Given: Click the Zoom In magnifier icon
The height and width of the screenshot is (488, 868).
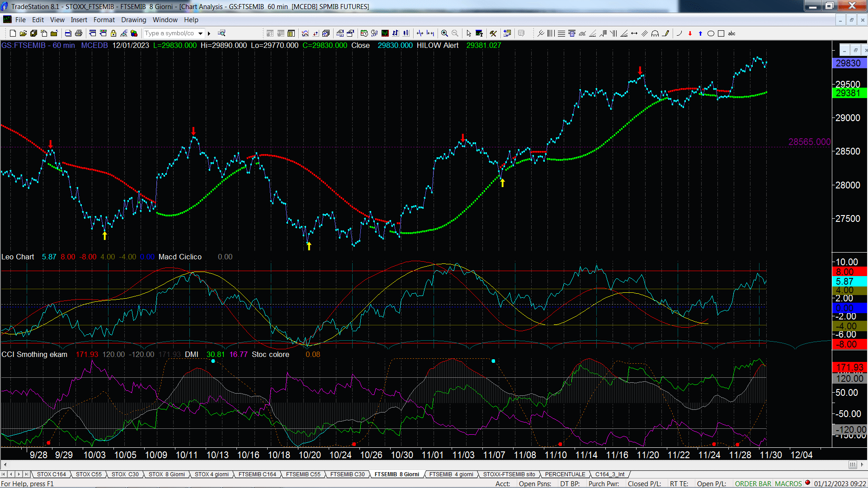Looking at the screenshot, I should [x=444, y=33].
